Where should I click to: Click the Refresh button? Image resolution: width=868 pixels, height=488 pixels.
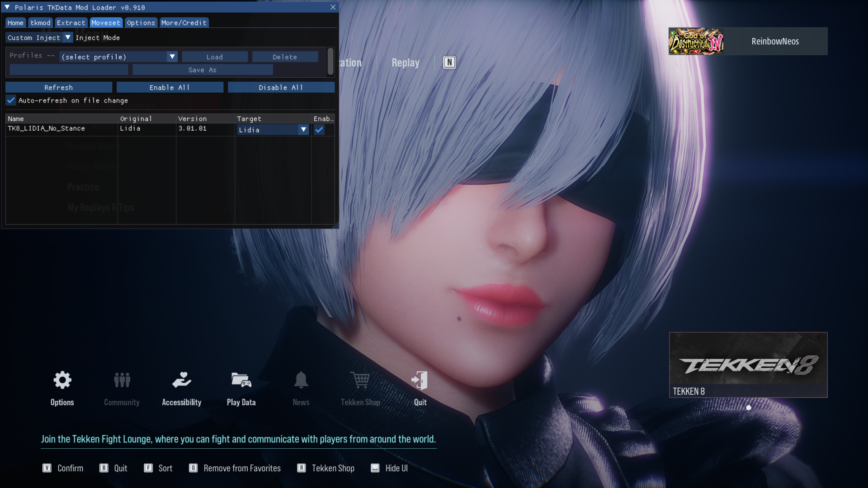click(59, 87)
